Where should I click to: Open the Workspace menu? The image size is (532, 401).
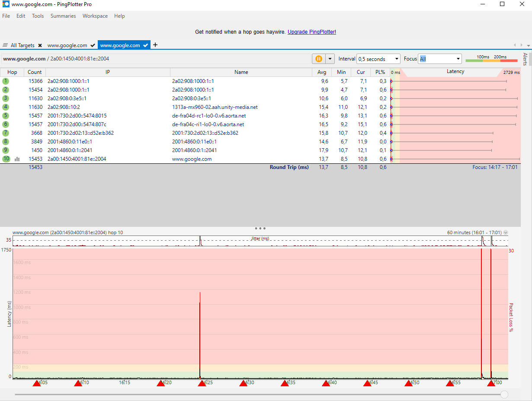(x=95, y=16)
